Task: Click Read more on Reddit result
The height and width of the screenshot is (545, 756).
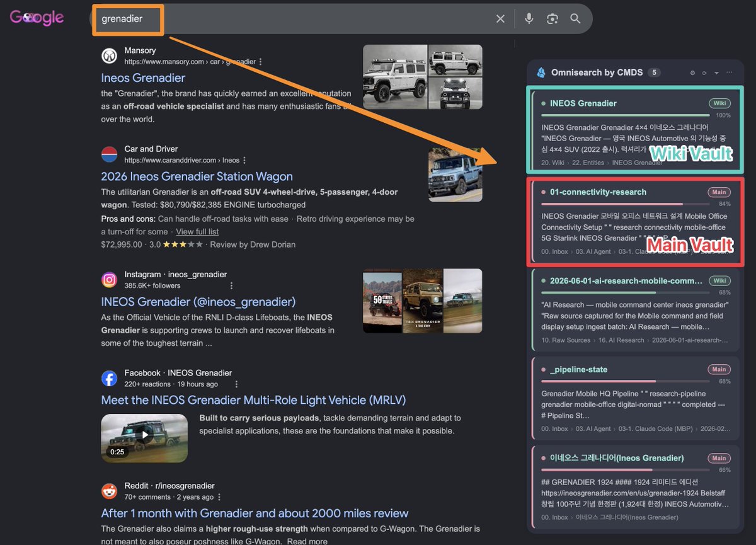Action: coord(307,541)
